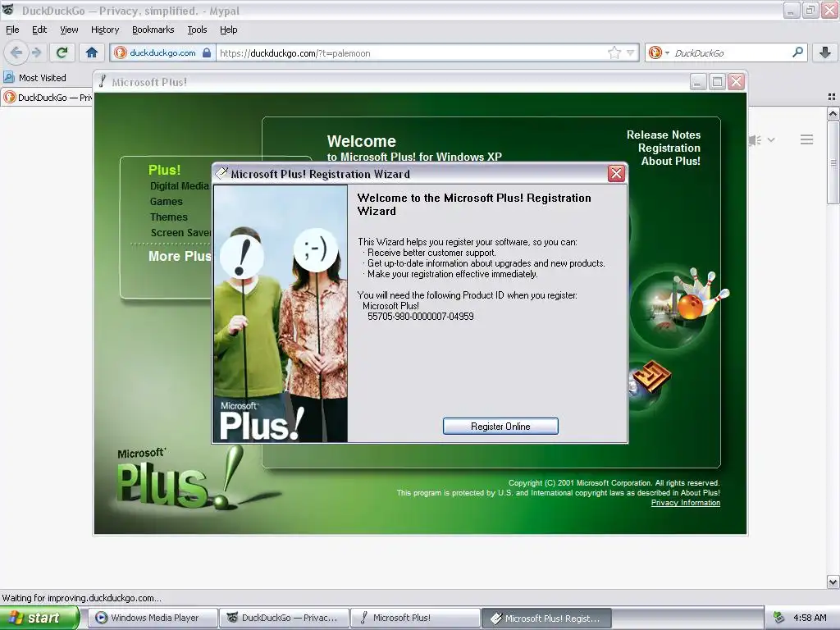
Task: Open the Help menu
Action: click(x=229, y=30)
